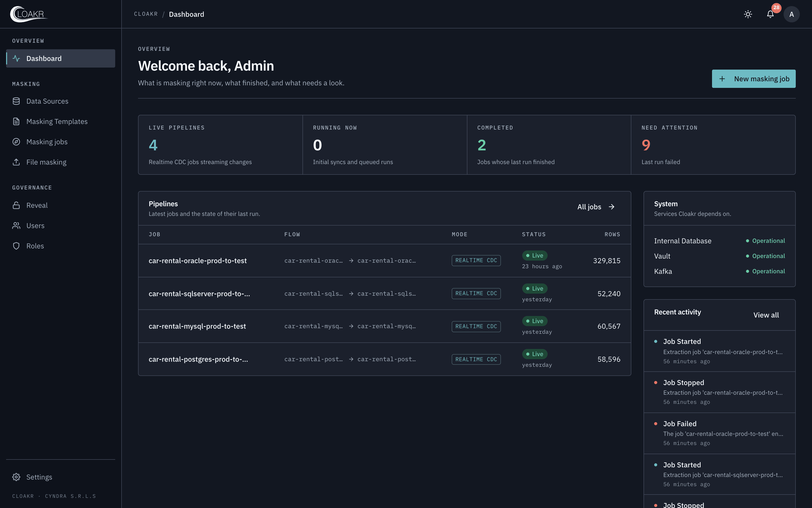Click the Need Attention card showing 9
Viewport: 812px width, 508px height.
click(713, 145)
